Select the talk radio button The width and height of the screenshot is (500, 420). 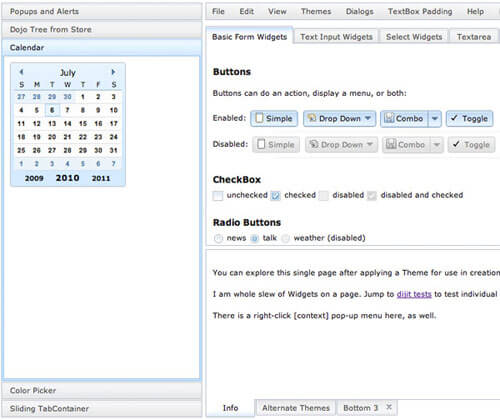point(254,238)
